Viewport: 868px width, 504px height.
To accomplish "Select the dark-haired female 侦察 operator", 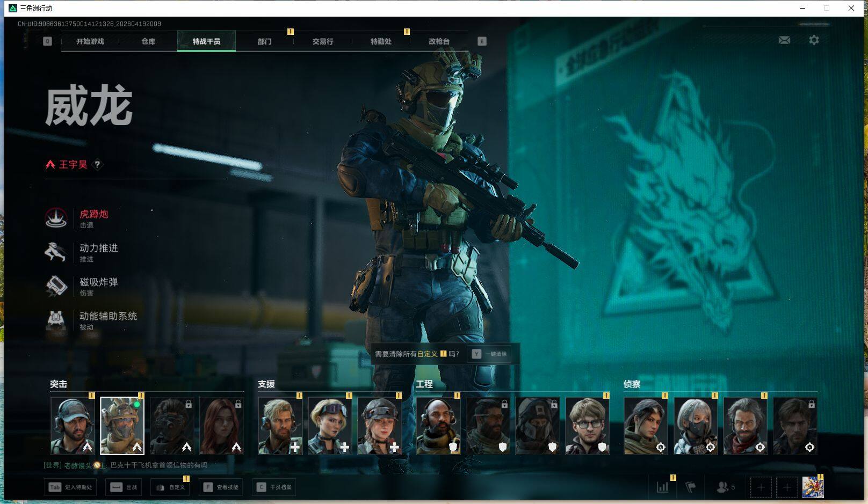I will click(646, 426).
